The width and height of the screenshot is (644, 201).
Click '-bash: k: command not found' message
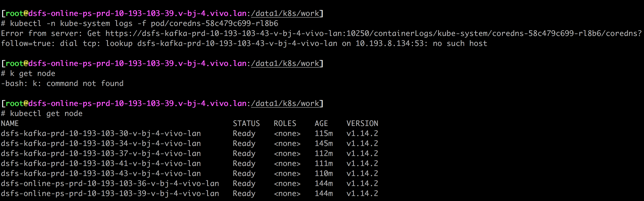(x=62, y=83)
